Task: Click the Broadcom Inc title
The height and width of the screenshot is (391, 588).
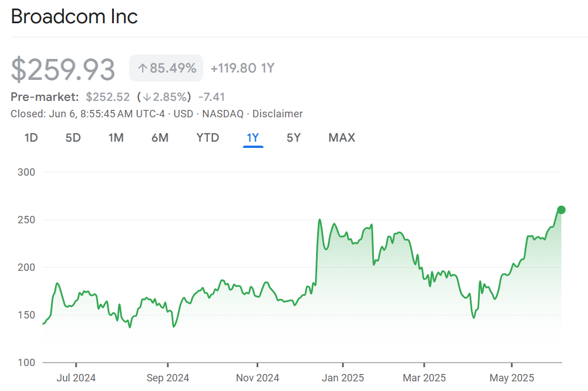Action: tap(74, 16)
